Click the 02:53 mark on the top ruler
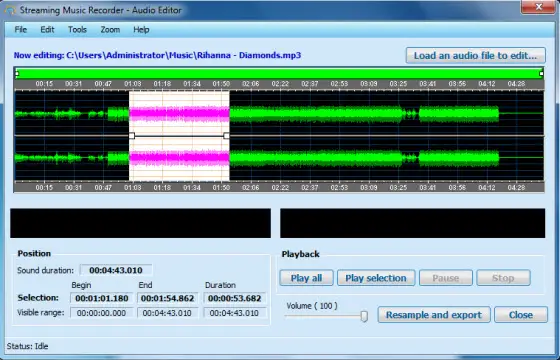Screen dimensions: 560x360 tap(339, 84)
